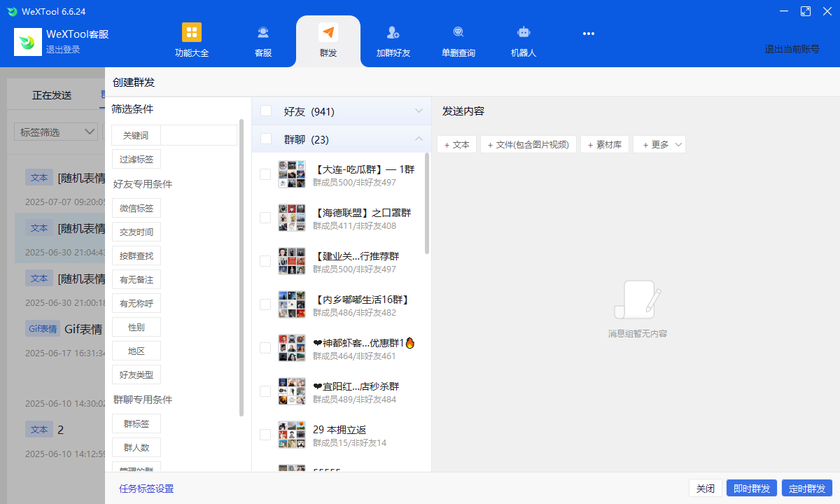This screenshot has width=840, height=504.
Task: Click the filter conditions panel scrollbar
Action: pos(241,268)
